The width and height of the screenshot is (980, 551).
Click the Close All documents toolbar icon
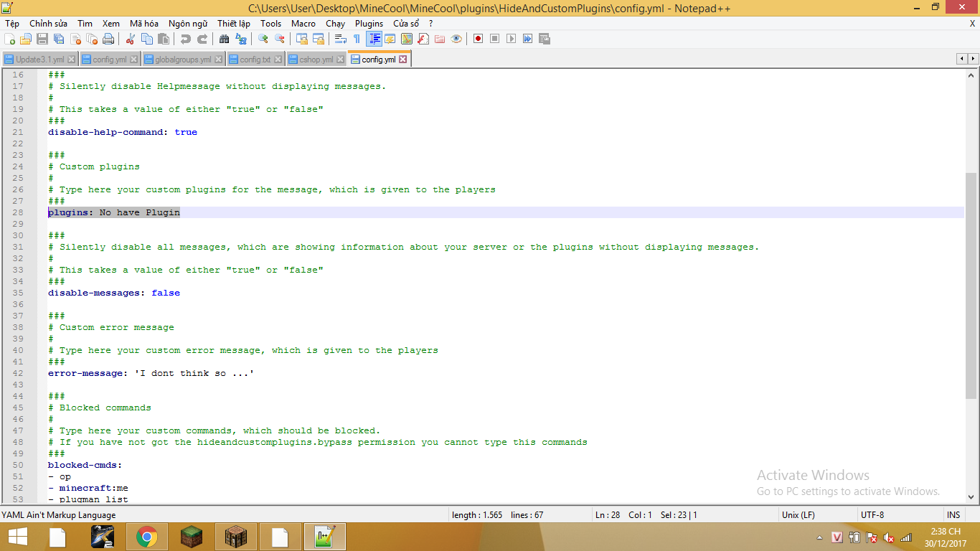point(92,39)
